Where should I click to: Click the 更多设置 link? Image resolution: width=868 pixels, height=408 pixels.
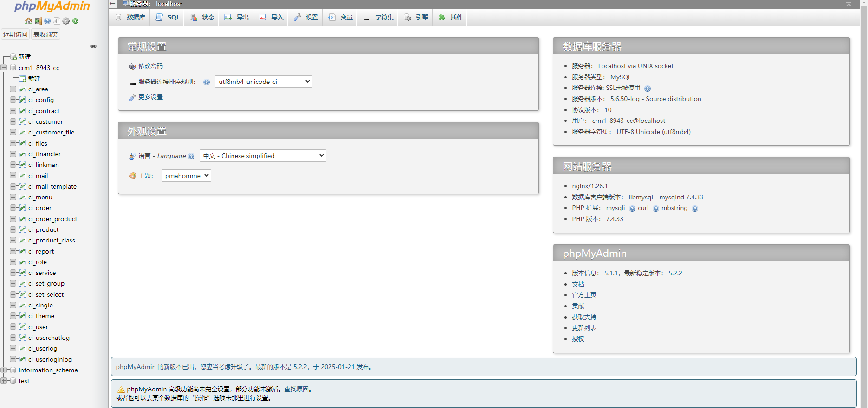point(150,97)
